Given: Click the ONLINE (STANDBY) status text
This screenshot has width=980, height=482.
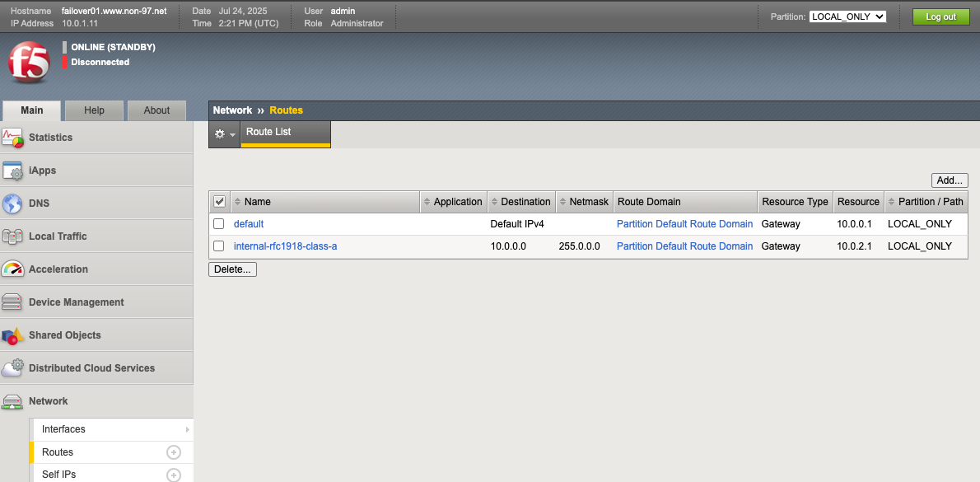Looking at the screenshot, I should coord(113,48).
